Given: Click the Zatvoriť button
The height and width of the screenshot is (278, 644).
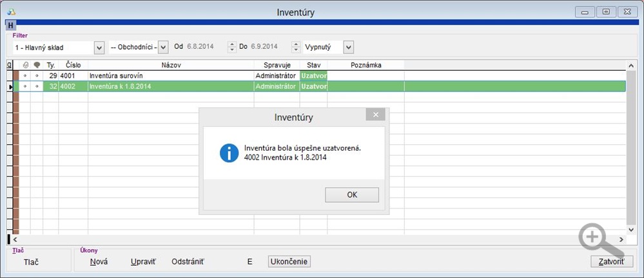Looking at the screenshot, I should click(612, 261).
